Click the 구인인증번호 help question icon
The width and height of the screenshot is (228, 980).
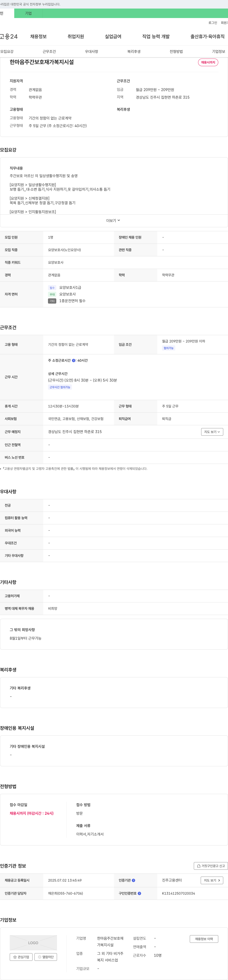tap(140, 893)
